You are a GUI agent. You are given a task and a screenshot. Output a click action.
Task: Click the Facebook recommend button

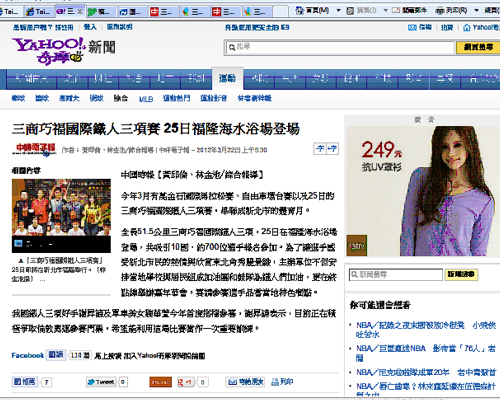(x=25, y=382)
